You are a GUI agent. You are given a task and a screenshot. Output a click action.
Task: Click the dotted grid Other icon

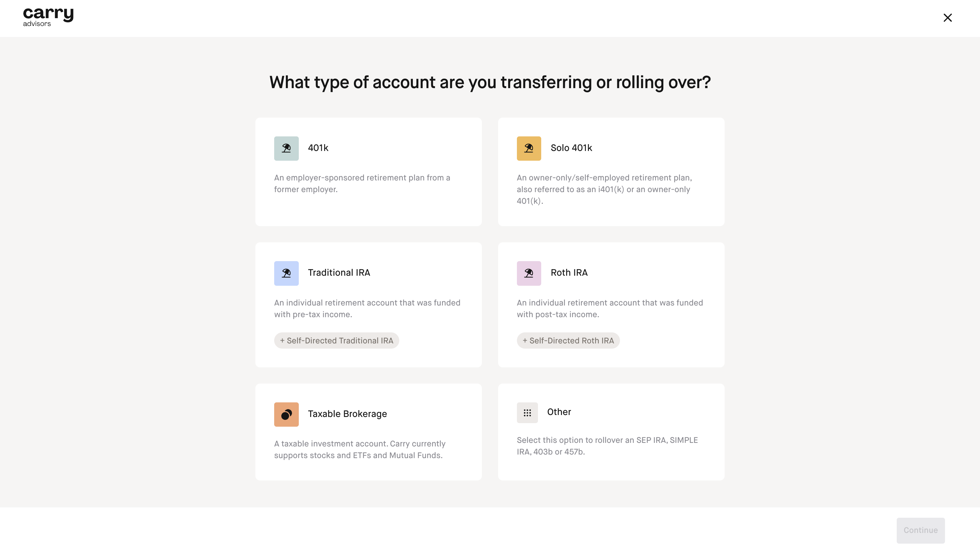527,413
